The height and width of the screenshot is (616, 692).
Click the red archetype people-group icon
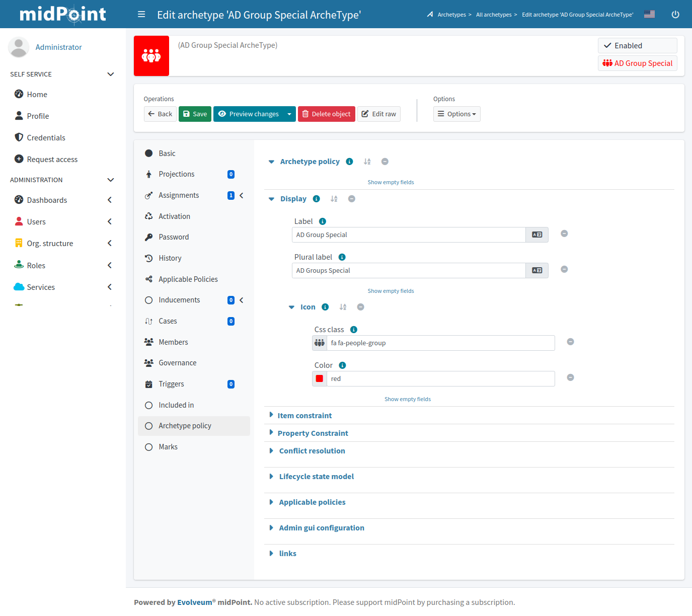coord(151,56)
